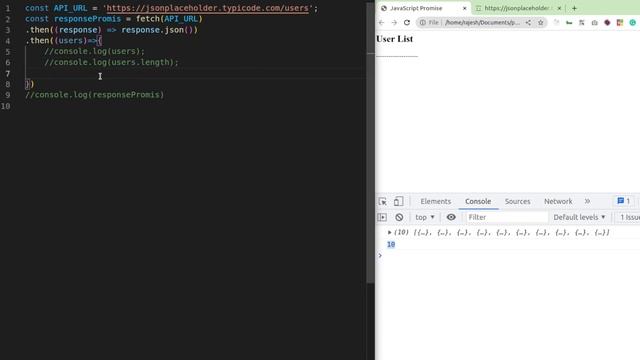Click the User List heading
Viewport: 640px width, 360px height.
[x=394, y=39]
